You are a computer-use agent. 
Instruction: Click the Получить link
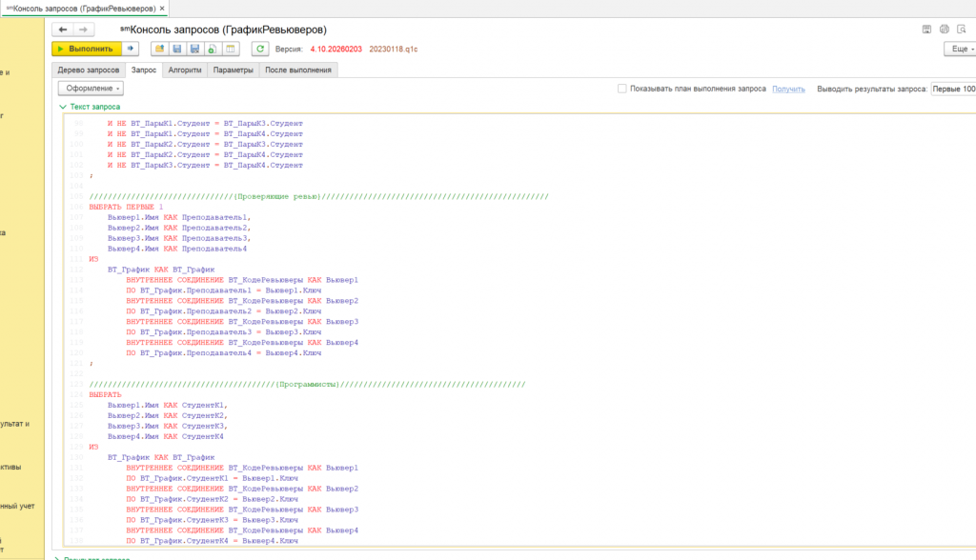pyautogui.click(x=788, y=89)
